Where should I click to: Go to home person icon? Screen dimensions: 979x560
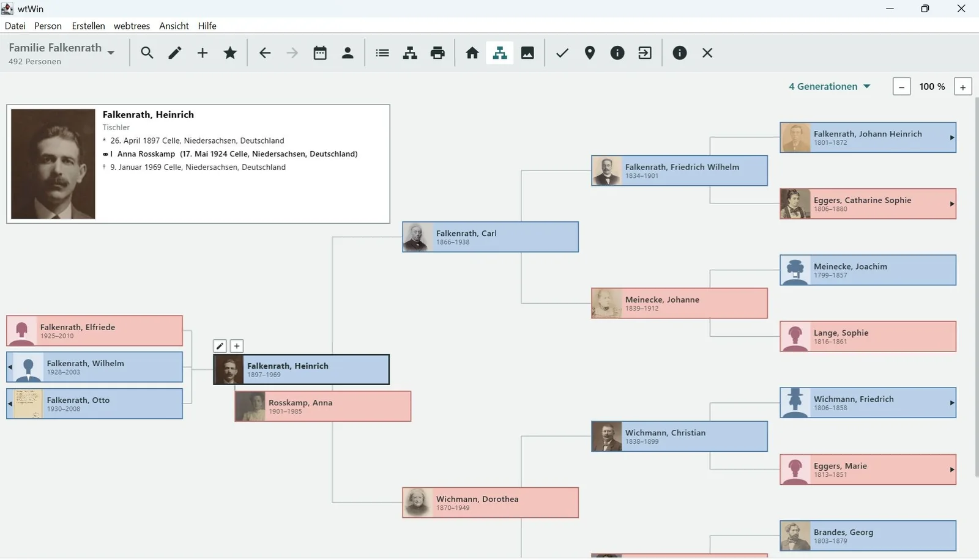point(472,53)
